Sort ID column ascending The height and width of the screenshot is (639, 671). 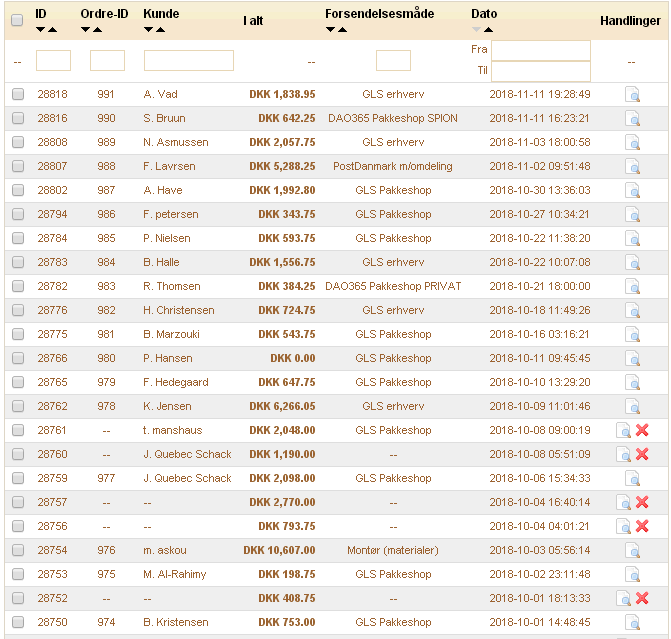(52, 30)
